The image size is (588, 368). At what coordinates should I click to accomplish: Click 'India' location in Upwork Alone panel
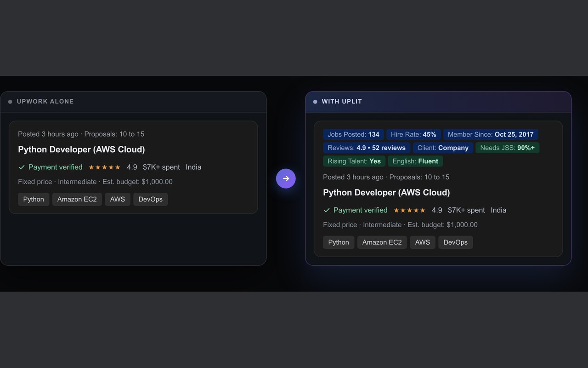pyautogui.click(x=193, y=167)
